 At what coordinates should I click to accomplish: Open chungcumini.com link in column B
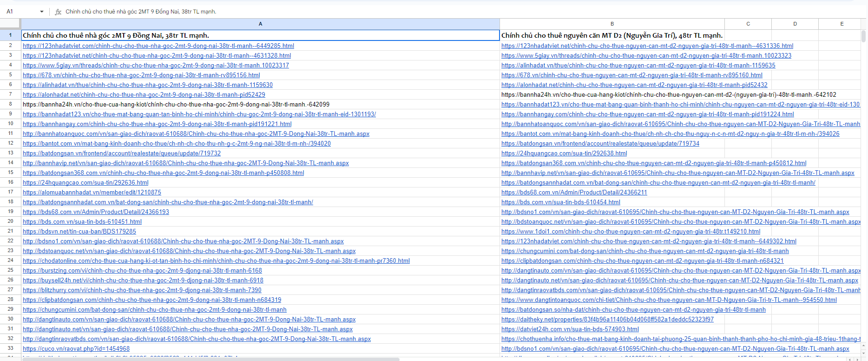tap(645, 251)
